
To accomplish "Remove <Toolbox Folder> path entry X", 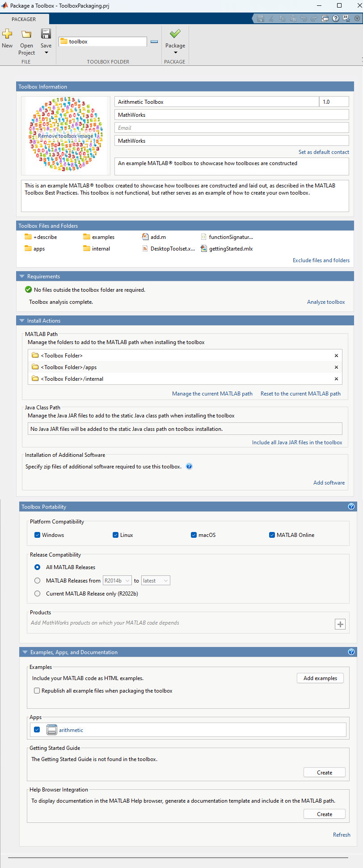I will [336, 356].
